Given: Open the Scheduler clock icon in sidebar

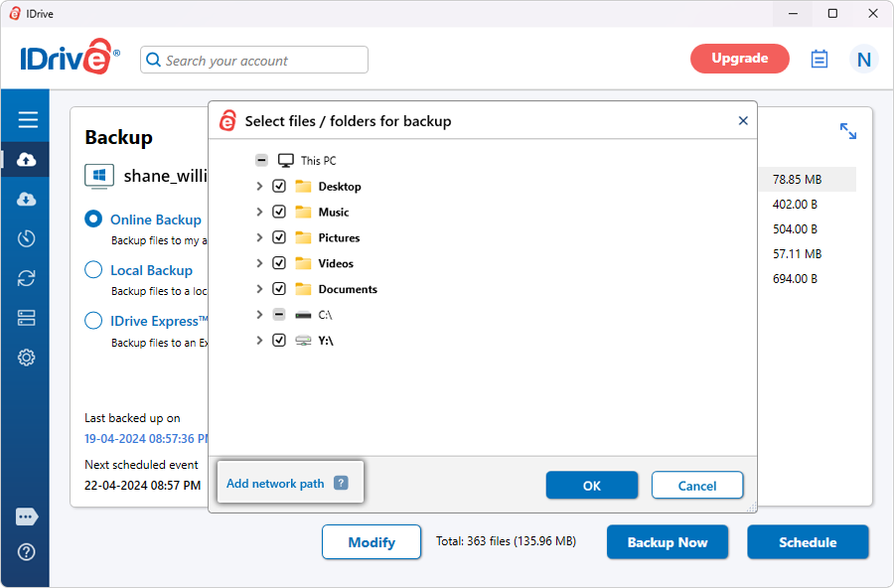Looking at the screenshot, I should (x=27, y=238).
